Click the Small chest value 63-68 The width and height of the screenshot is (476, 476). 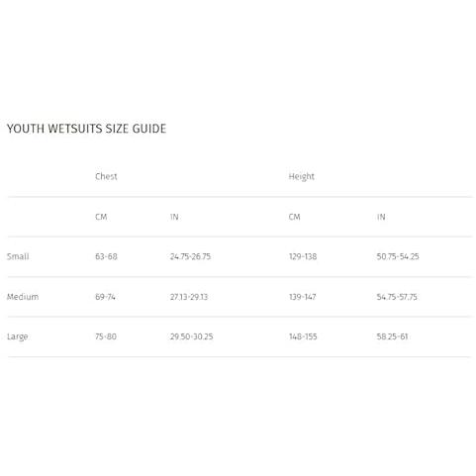106,256
